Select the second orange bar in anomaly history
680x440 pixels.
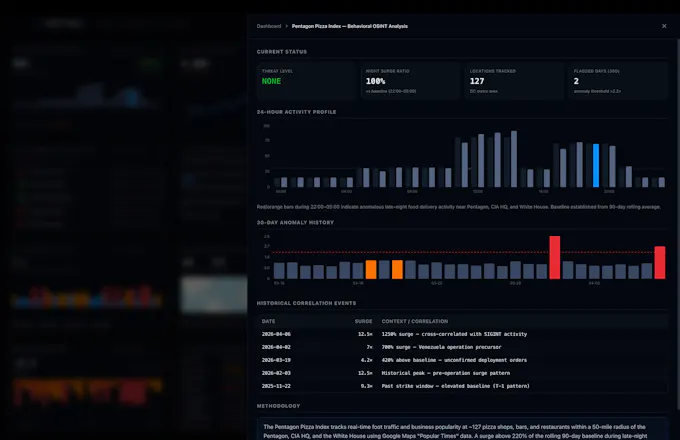397,270
